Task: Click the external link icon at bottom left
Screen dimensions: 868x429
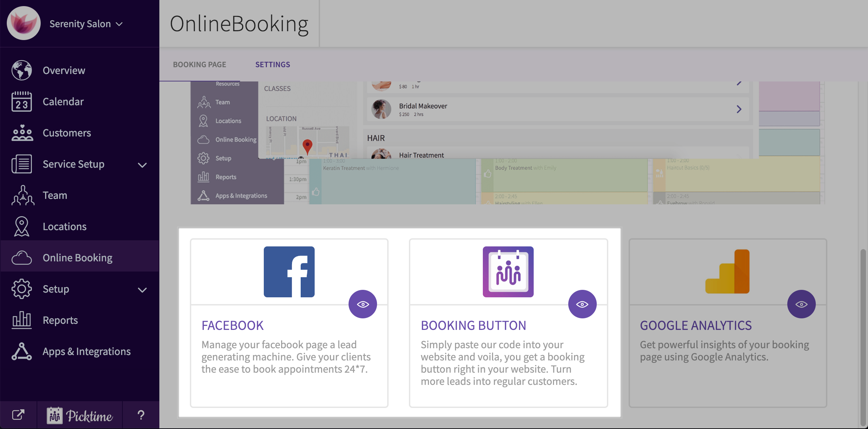Action: (x=18, y=415)
